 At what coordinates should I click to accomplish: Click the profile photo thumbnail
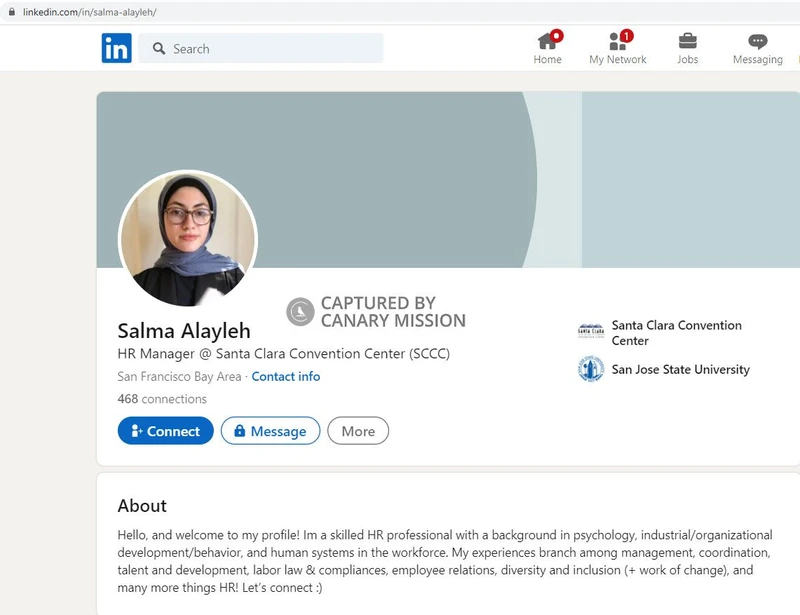pyautogui.click(x=188, y=238)
